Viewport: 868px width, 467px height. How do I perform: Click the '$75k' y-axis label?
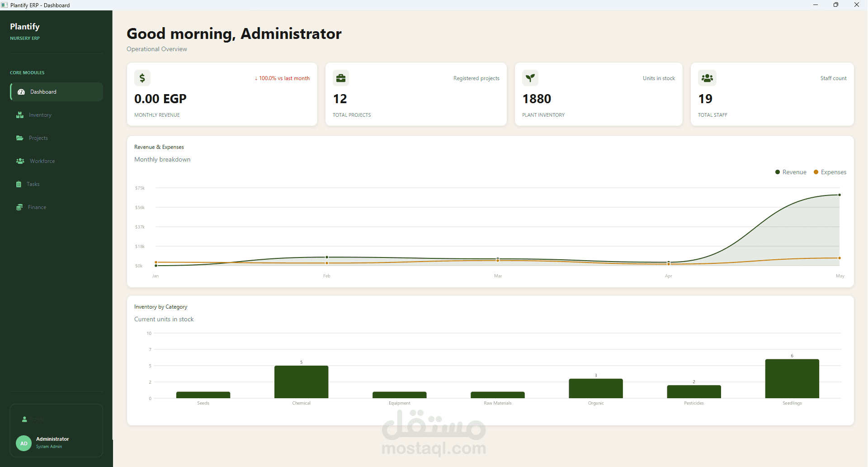pyautogui.click(x=140, y=188)
